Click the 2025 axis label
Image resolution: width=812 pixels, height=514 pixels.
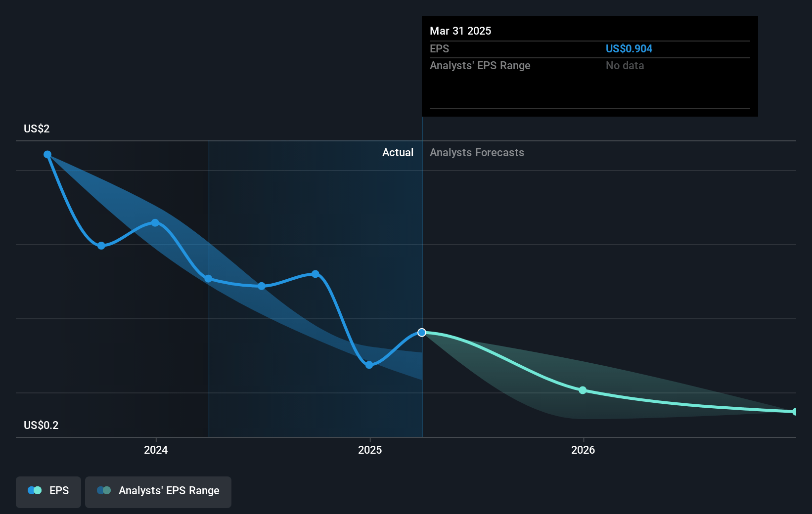point(370,450)
